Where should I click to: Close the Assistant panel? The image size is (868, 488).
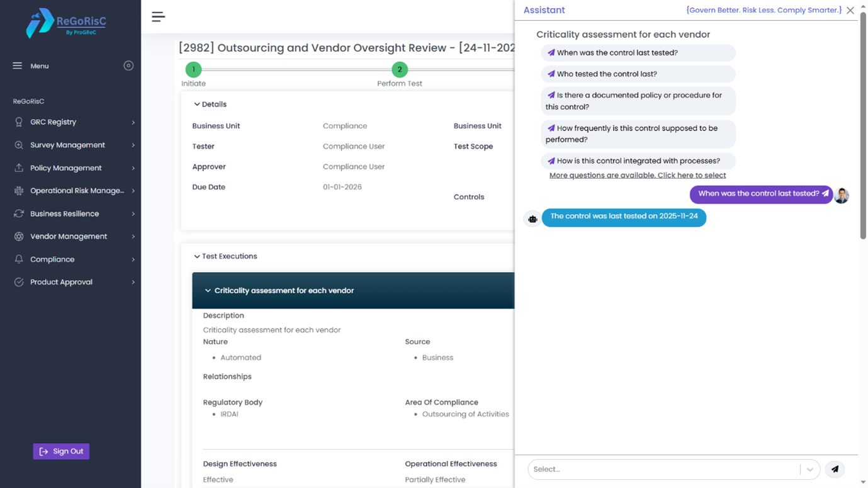850,10
